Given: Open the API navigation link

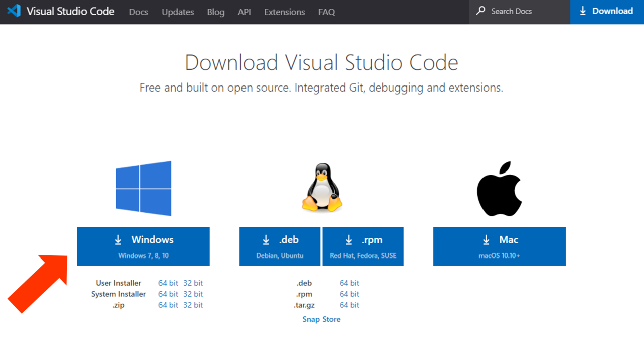Looking at the screenshot, I should point(245,12).
